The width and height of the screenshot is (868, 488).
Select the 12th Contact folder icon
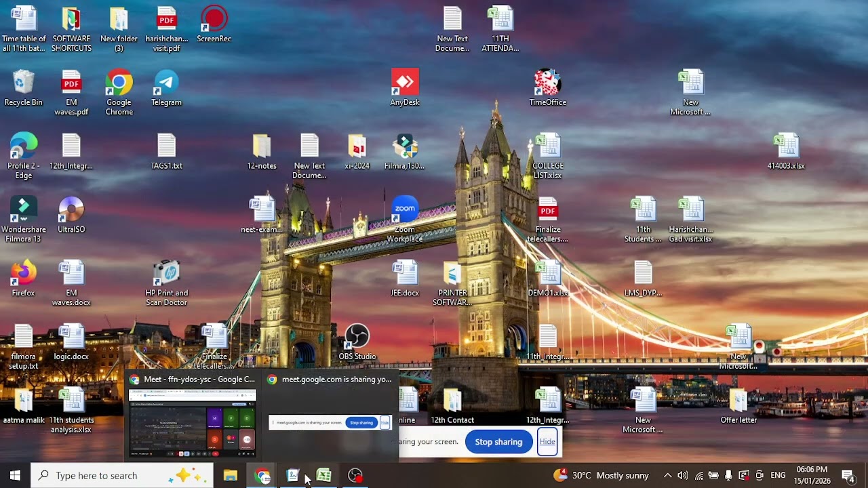(452, 406)
